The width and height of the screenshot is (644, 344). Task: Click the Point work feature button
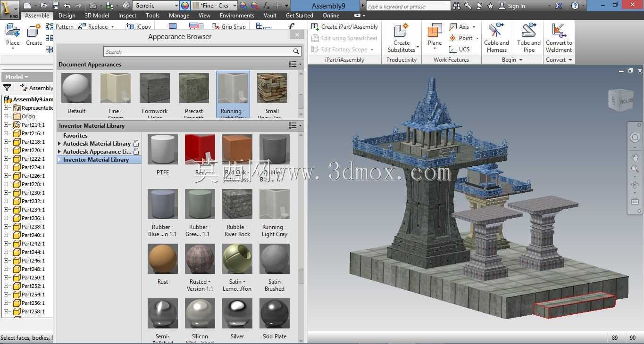coord(464,38)
